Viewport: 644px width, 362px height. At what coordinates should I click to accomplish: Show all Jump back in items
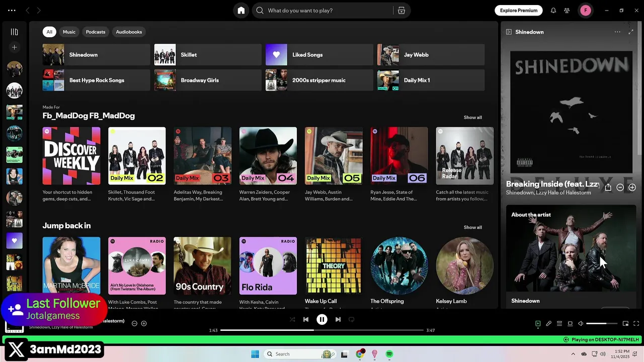[472, 227]
